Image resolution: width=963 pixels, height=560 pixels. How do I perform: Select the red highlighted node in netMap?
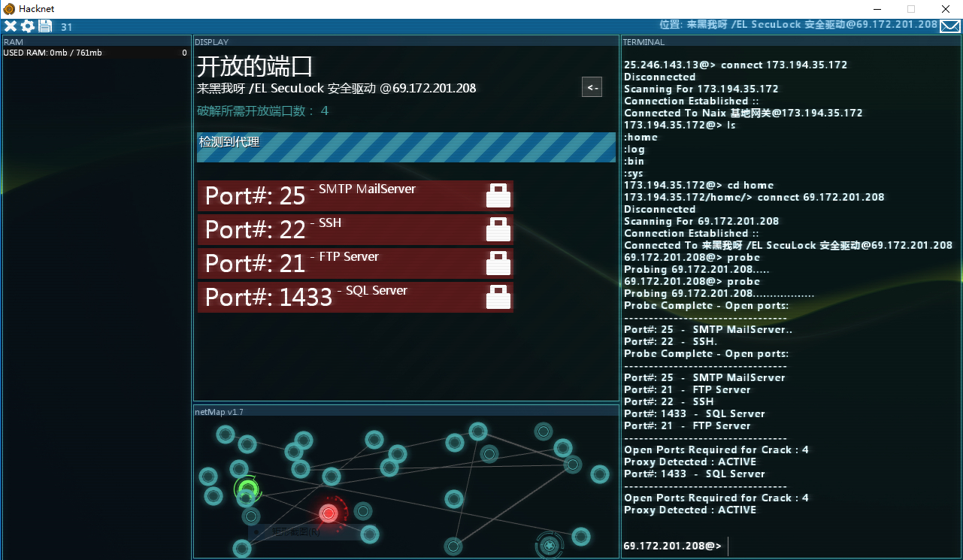[x=329, y=513]
